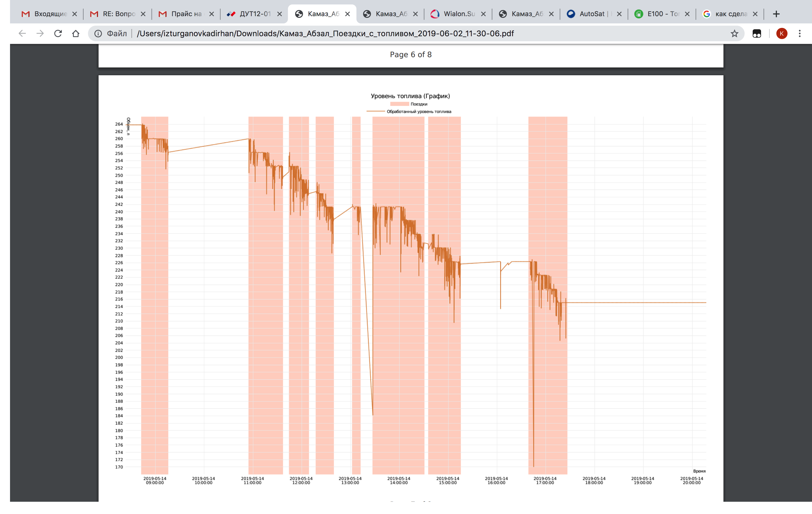Open a new tab with the plus button
812x514 pixels.
pos(776,14)
